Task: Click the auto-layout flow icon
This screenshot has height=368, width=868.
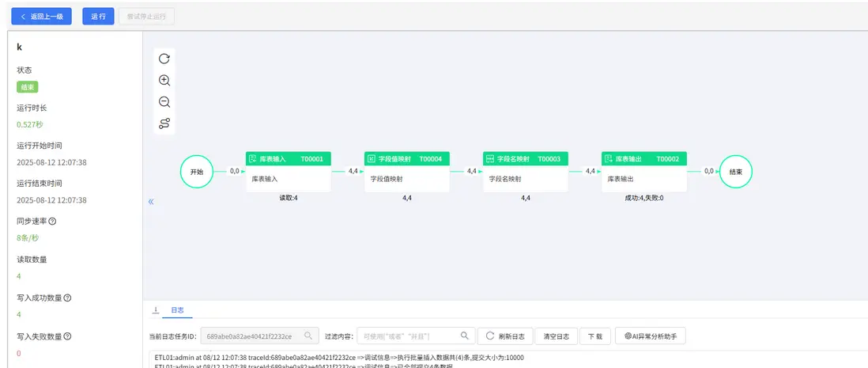Action: pos(164,123)
